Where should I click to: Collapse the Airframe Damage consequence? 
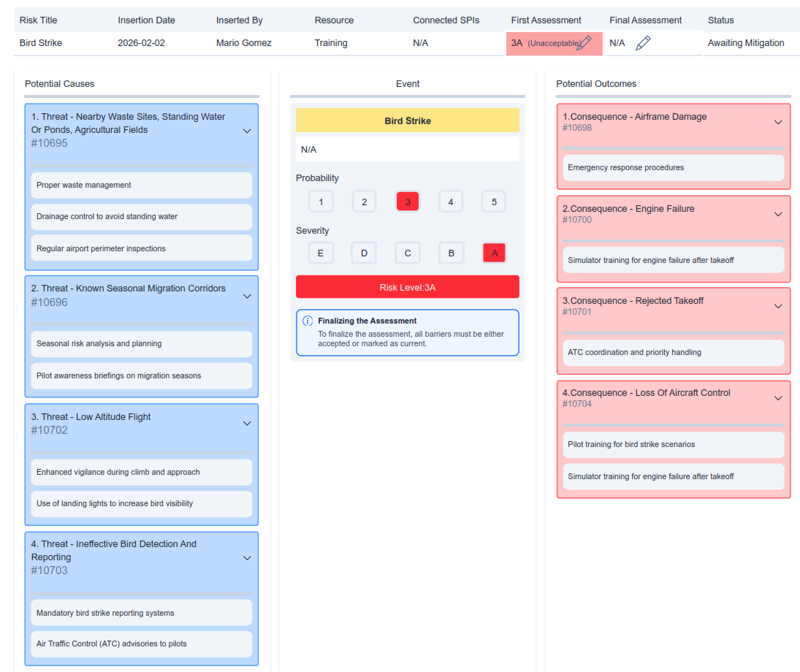point(778,122)
